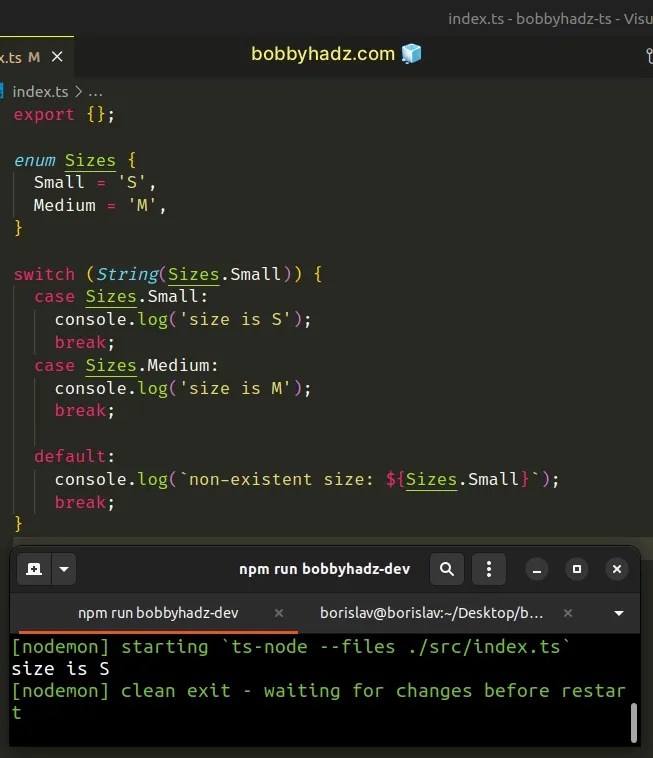This screenshot has height=758, width=653.
Task: Open the terminal three-dot menu
Action: [x=489, y=569]
